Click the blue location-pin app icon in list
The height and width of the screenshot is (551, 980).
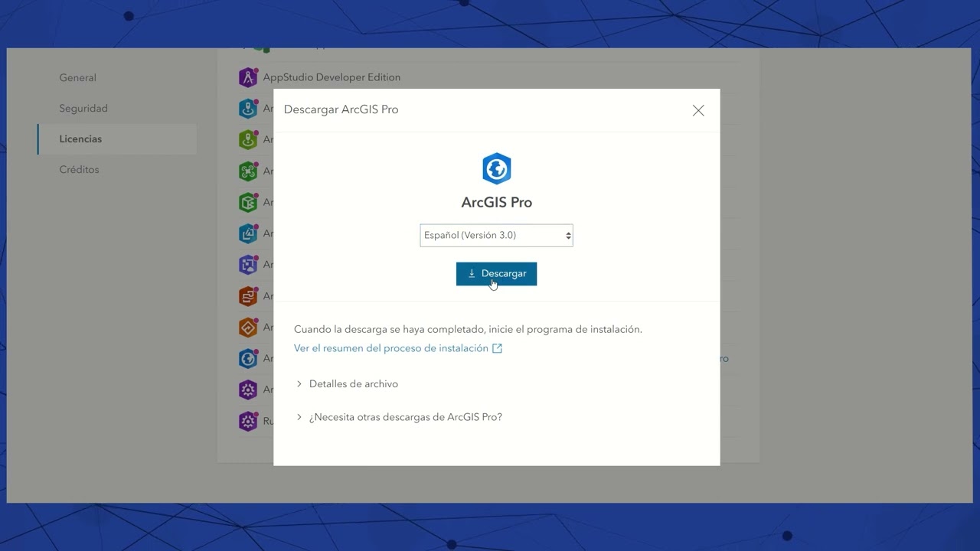[248, 109]
